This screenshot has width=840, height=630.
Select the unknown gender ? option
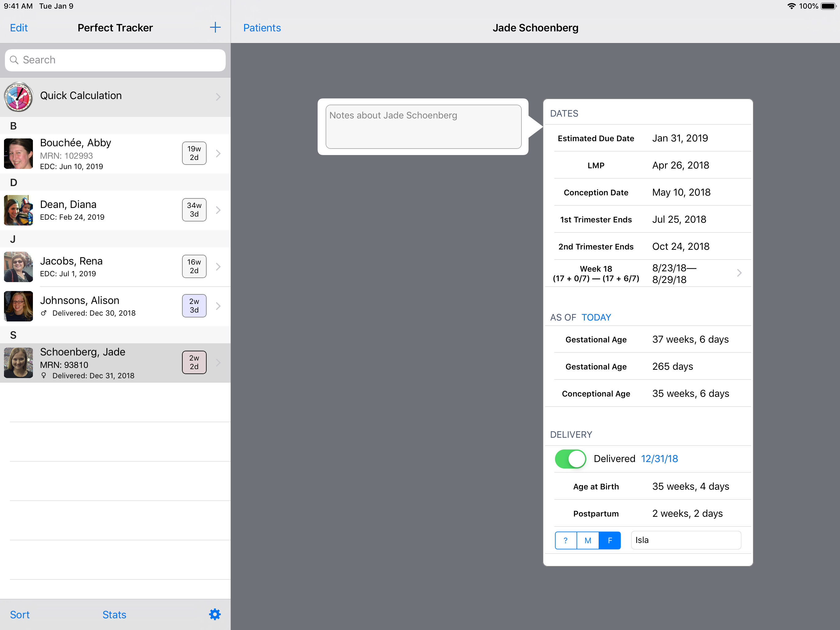point(565,540)
